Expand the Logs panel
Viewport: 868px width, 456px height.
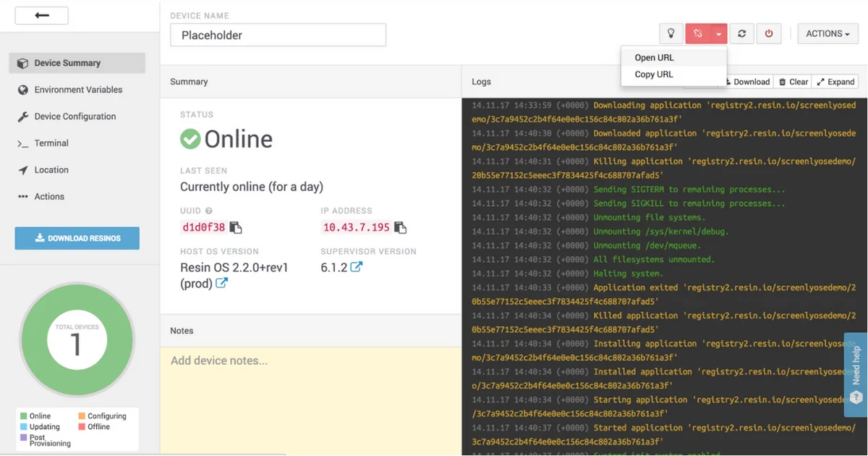(x=835, y=82)
